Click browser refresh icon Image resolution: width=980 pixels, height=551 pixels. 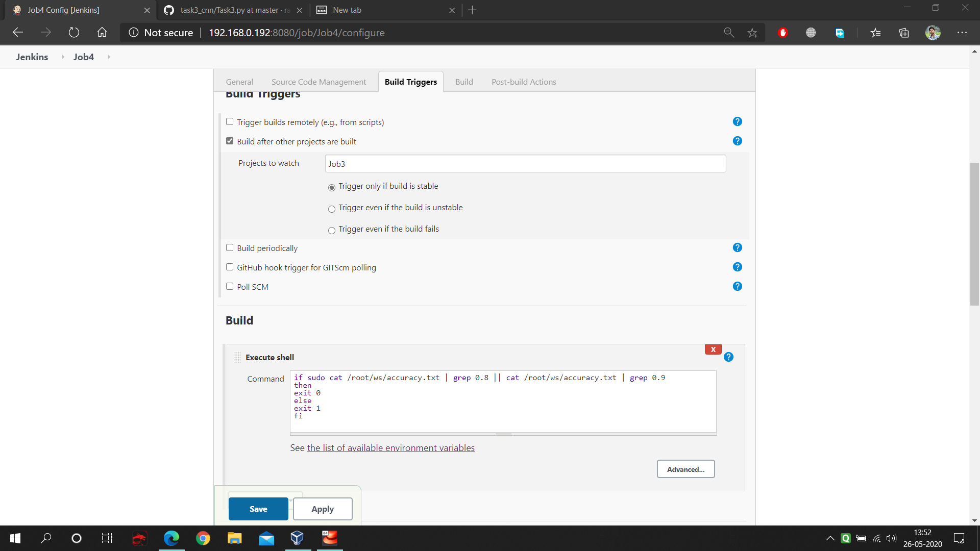74,33
